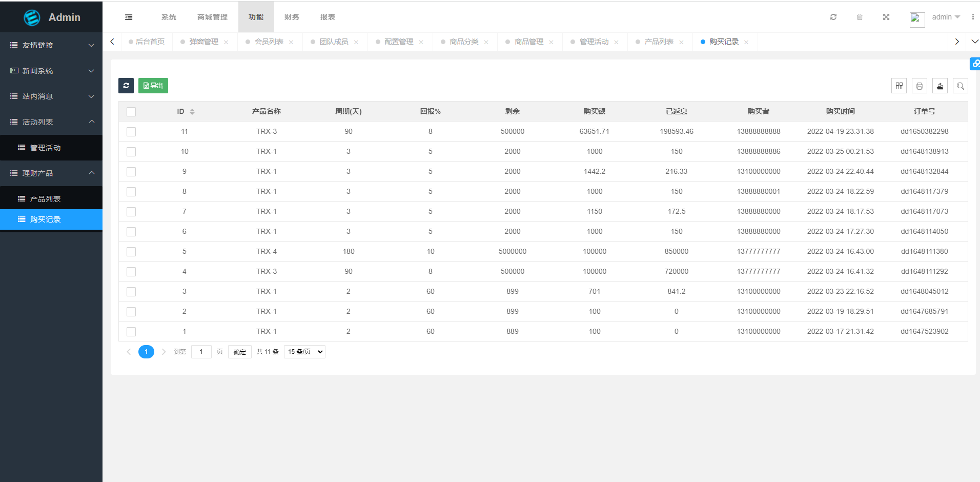Open the column layout icon on the right

coord(899,85)
